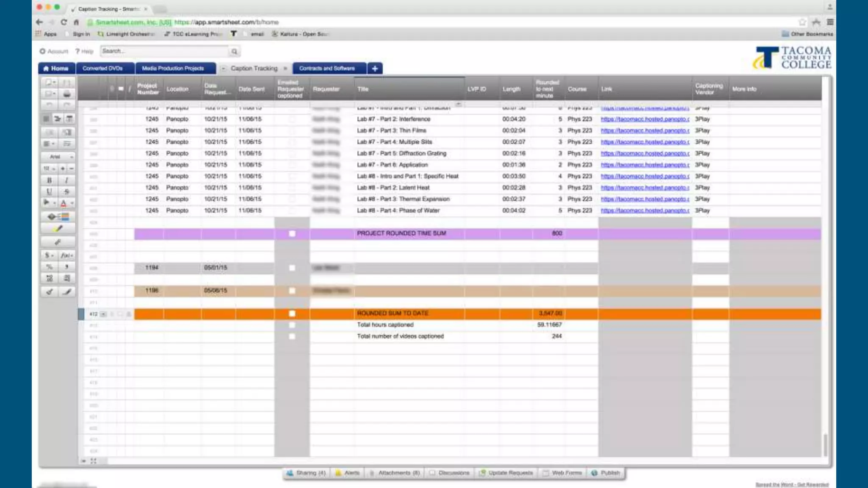Open Discussions panel
868x488 pixels.
click(x=450, y=473)
